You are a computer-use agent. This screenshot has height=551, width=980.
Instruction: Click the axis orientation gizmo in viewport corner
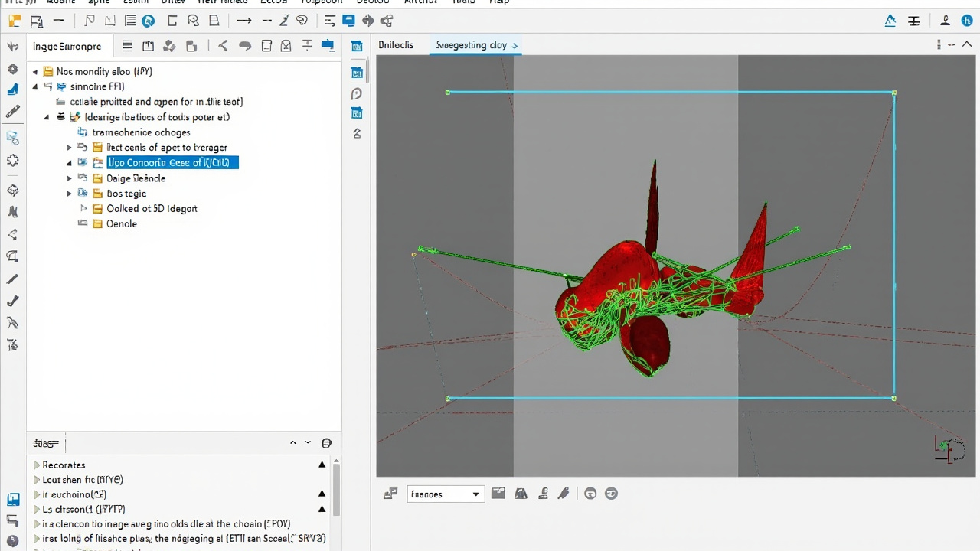pos(949,448)
